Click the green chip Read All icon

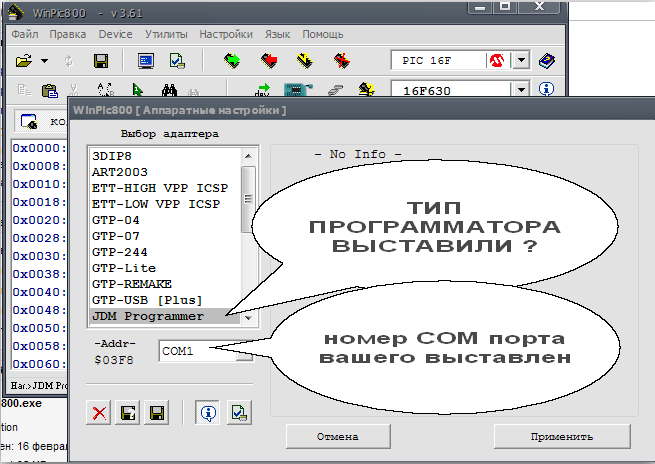click(x=233, y=61)
